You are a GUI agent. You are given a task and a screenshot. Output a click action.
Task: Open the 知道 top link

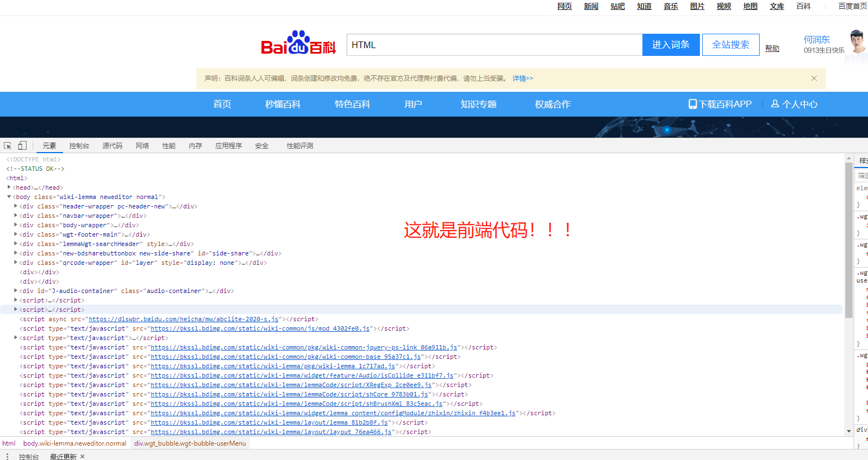click(x=644, y=6)
